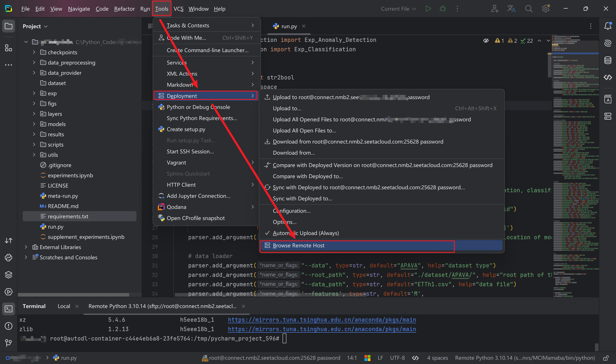616x364 pixels.
Task: Open first tsinghua mirror link in terminal
Action: [322, 320]
